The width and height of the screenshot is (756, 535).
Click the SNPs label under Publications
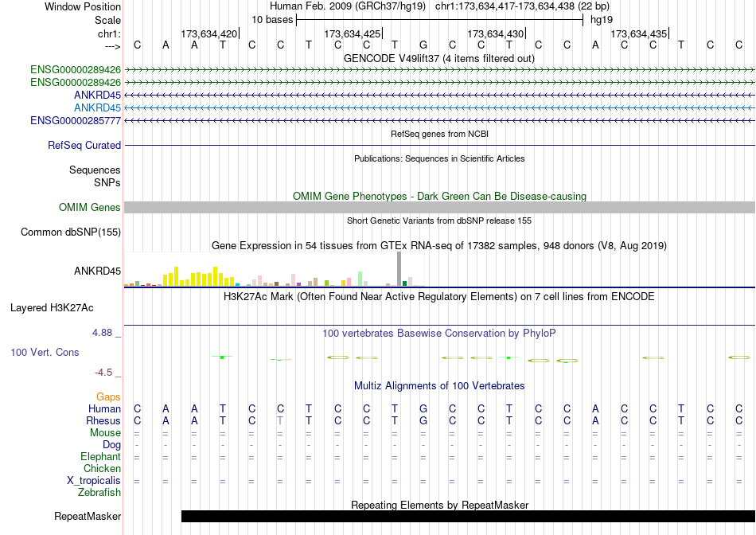(107, 182)
